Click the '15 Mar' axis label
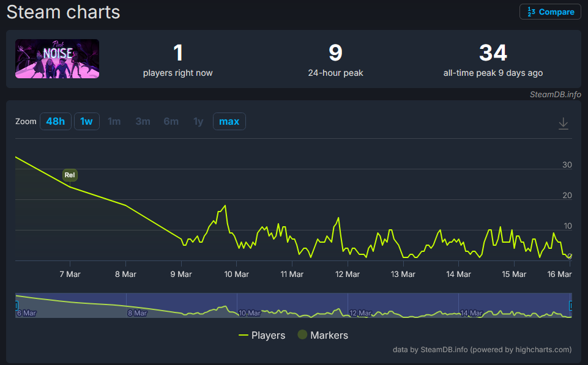 (514, 275)
